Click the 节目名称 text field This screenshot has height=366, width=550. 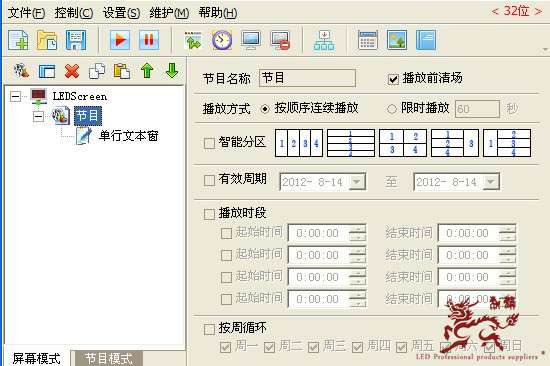307,78
